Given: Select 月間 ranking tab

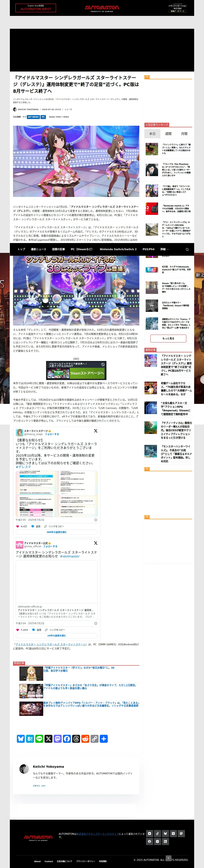Looking at the screenshot, I should 184,134.
